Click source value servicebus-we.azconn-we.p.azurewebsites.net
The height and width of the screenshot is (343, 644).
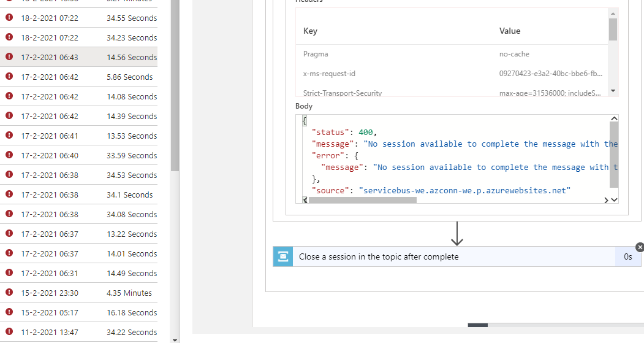464,190
